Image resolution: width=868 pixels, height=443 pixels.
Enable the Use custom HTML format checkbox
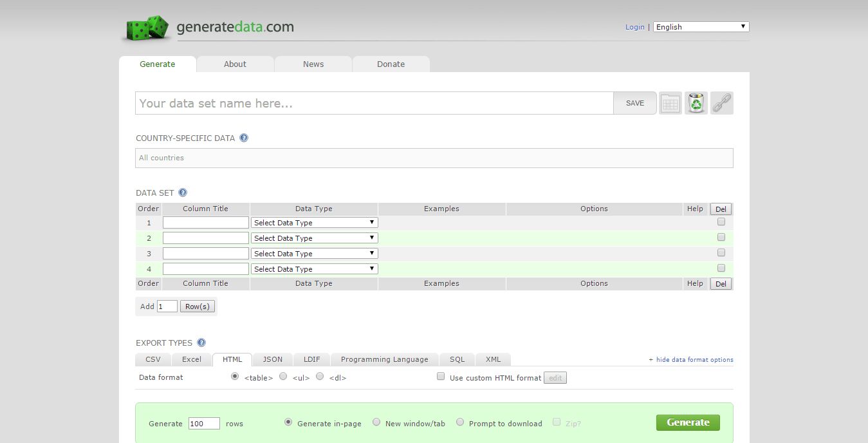point(441,375)
